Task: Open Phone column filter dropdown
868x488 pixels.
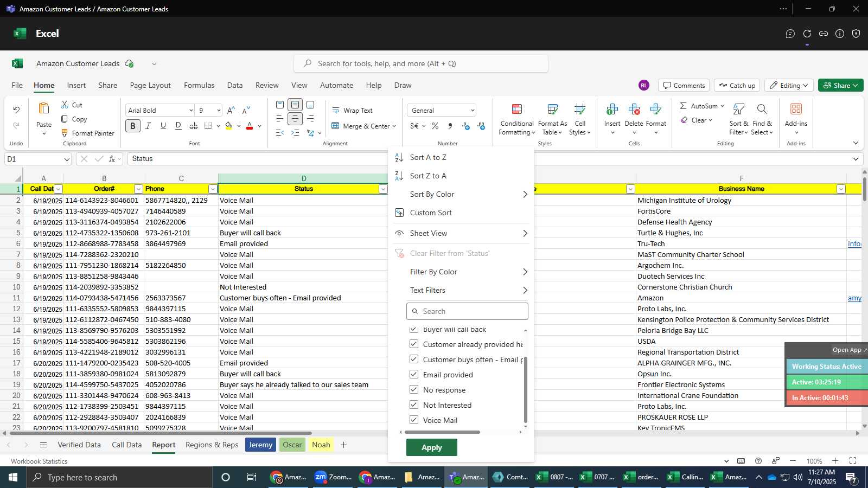Action: (213, 189)
